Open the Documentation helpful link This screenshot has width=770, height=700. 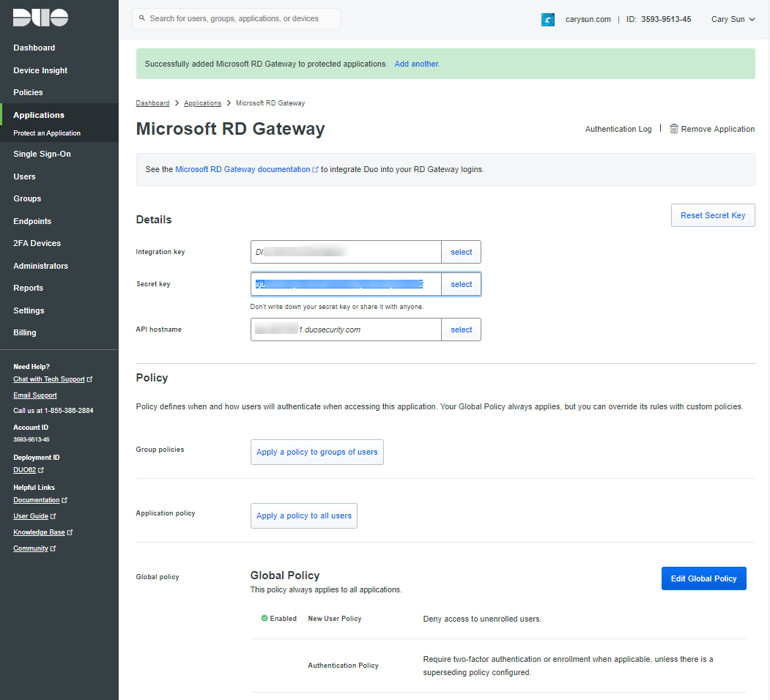37,500
